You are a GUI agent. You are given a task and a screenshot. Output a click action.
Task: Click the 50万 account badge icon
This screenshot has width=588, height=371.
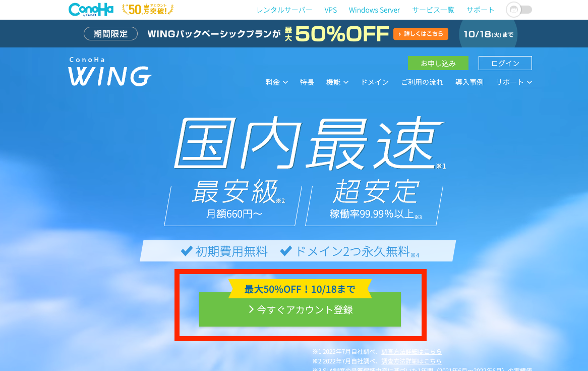pos(148,10)
